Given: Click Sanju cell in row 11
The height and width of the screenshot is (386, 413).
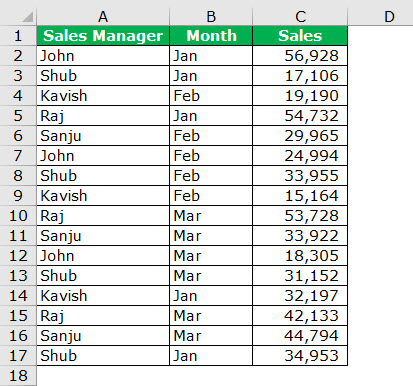Looking at the screenshot, I should coord(103,236).
